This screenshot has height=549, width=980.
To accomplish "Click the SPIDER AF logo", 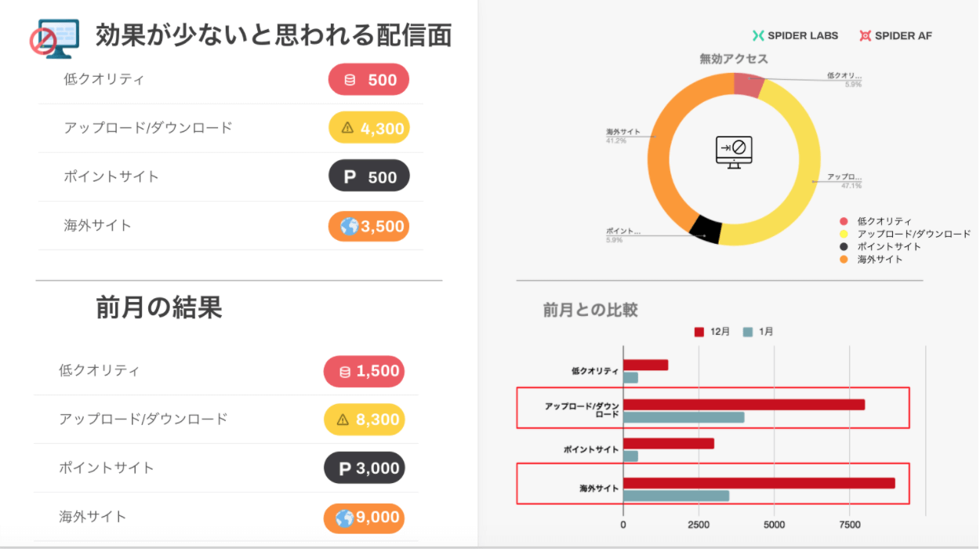I will [x=895, y=35].
